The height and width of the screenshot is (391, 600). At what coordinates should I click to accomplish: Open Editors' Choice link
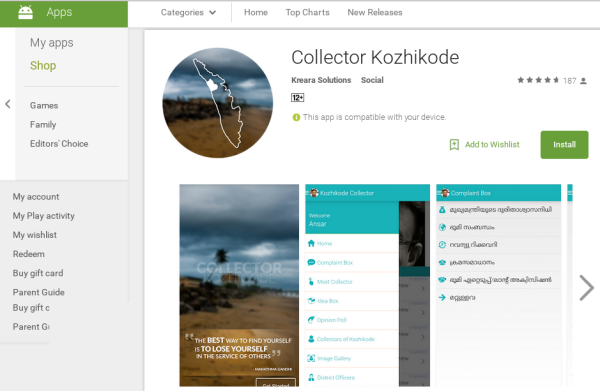[x=59, y=144]
